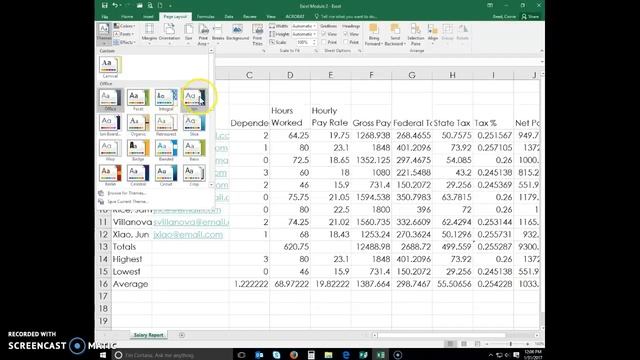Switch to the Insert tab
The image size is (640, 360).
click(x=148, y=17)
